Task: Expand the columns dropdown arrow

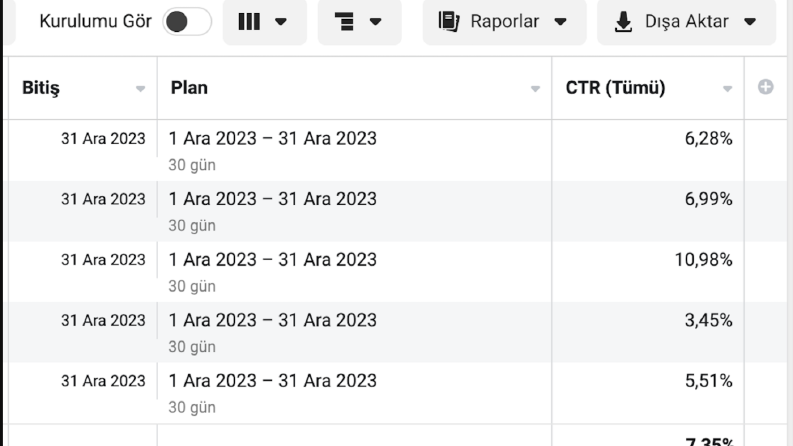Action: [281, 22]
